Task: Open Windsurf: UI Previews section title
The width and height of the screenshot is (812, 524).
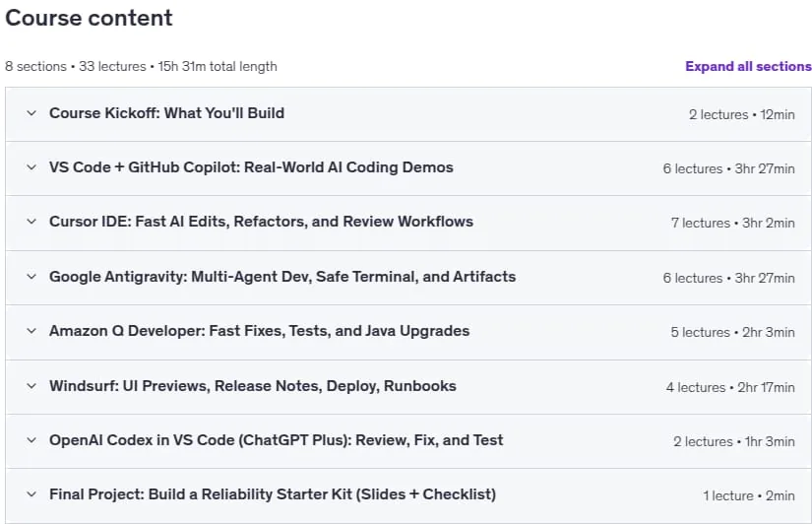Action: coord(253,386)
